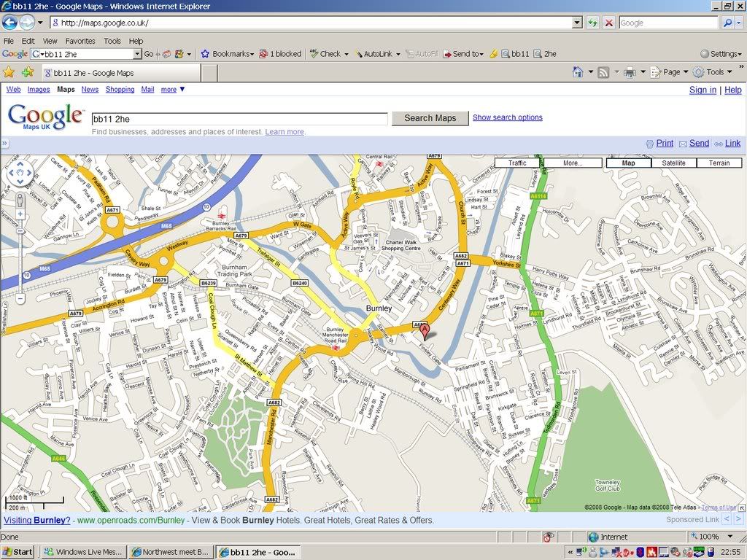This screenshot has height=560, width=747.
Task: Open the Help menu
Action: point(136,41)
